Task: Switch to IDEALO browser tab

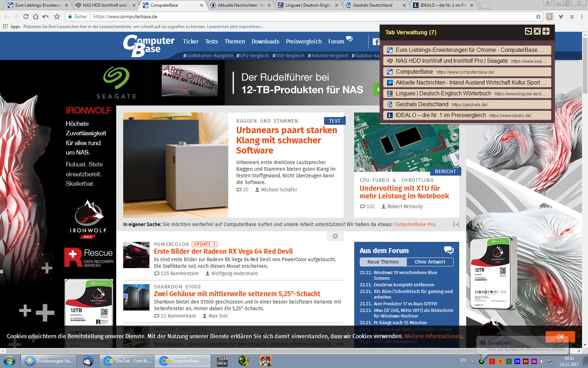Action: pos(443,5)
